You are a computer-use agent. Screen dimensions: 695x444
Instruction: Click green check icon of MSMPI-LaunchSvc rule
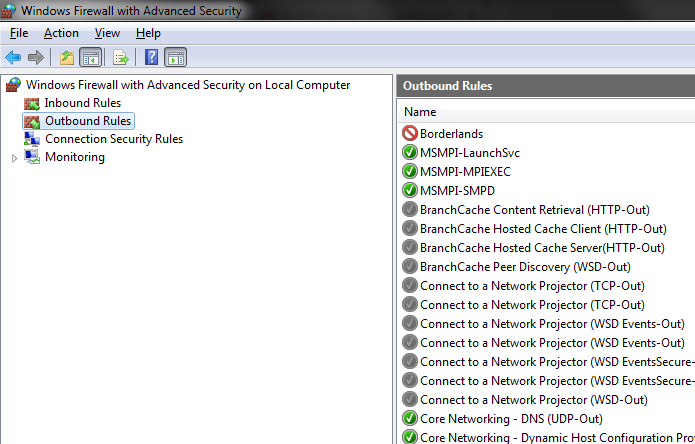tap(409, 152)
